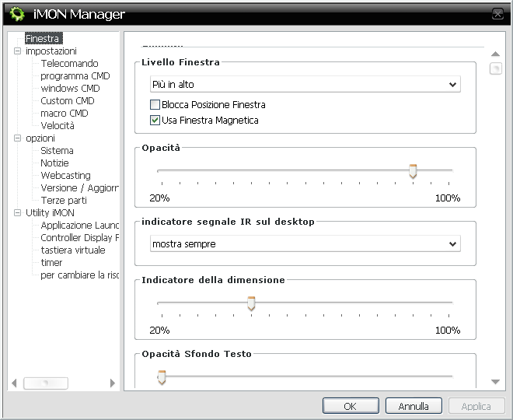The width and height of the screenshot is (513, 420).
Task: Select Telecomando settings
Action: (69, 64)
